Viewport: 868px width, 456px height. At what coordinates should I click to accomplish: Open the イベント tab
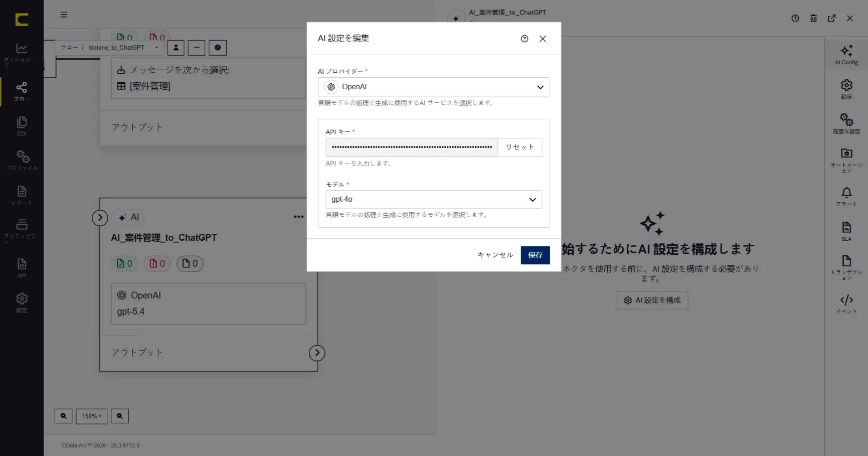846,304
